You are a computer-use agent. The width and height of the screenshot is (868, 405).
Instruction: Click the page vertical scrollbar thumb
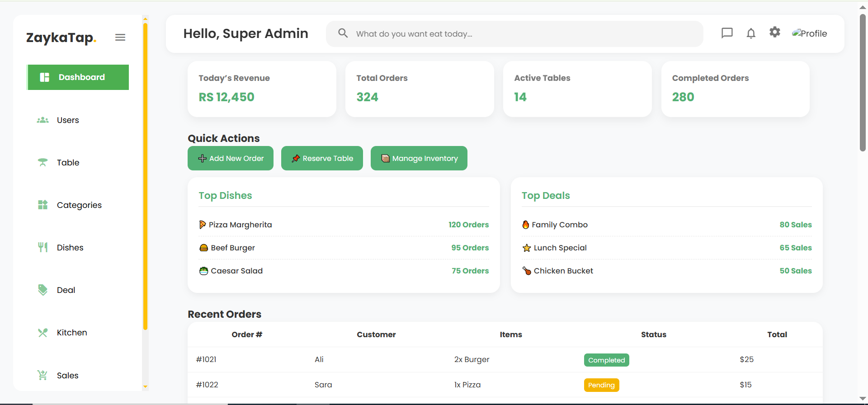coord(863,81)
